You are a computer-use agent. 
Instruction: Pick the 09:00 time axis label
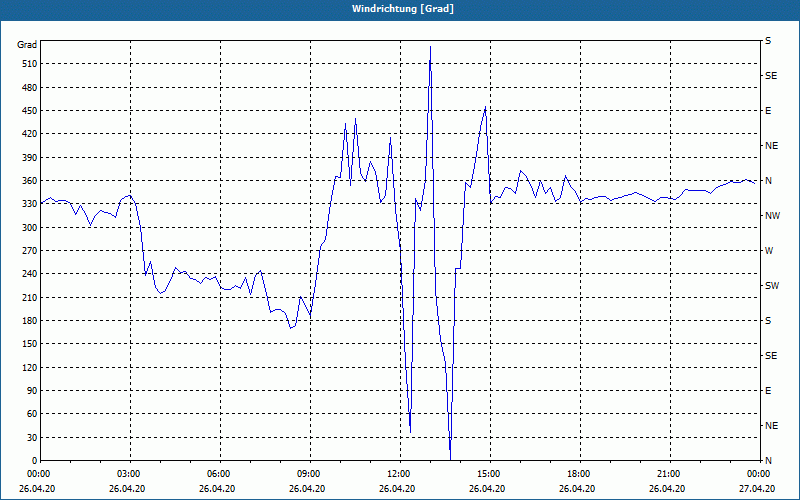(x=310, y=474)
